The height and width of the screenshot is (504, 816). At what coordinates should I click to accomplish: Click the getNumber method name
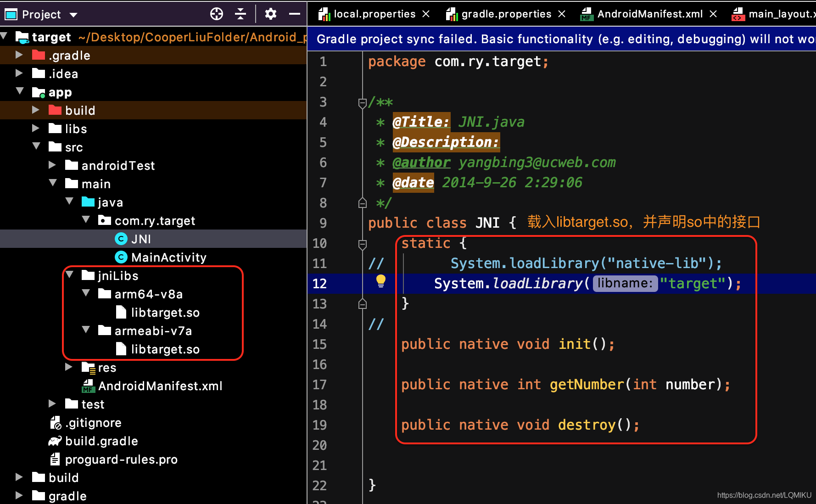point(587,384)
